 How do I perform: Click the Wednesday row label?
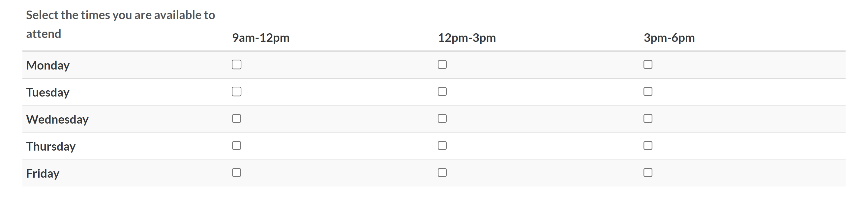[x=57, y=120]
